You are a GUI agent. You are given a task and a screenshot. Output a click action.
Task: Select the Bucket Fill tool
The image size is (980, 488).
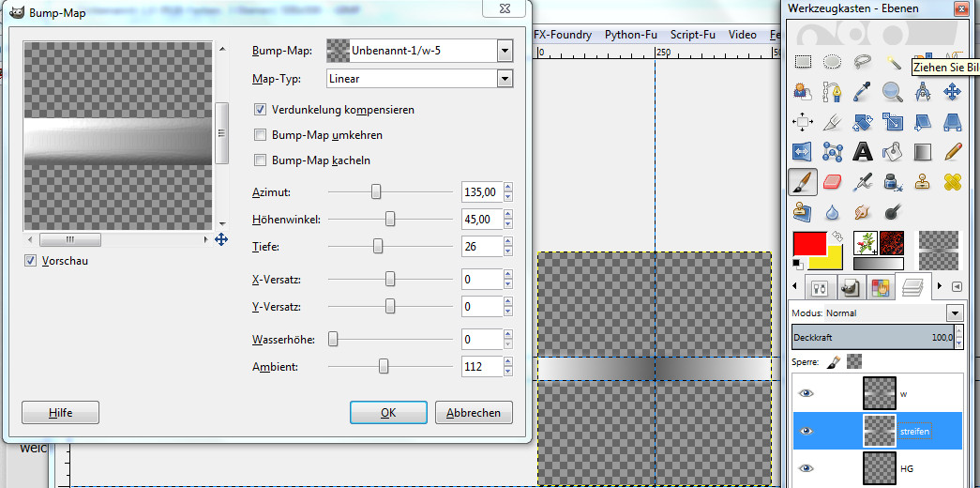tap(893, 152)
